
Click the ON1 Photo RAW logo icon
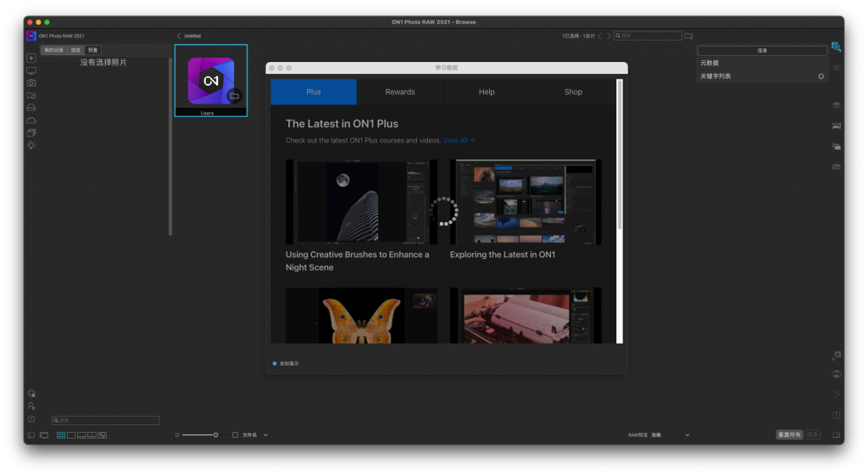point(31,36)
